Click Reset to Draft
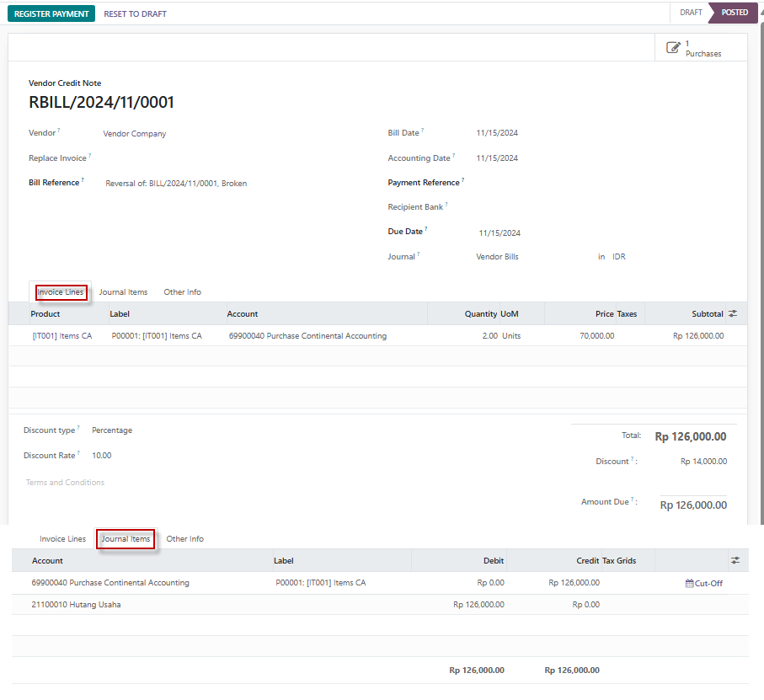This screenshot has width=764, height=700. tap(135, 14)
